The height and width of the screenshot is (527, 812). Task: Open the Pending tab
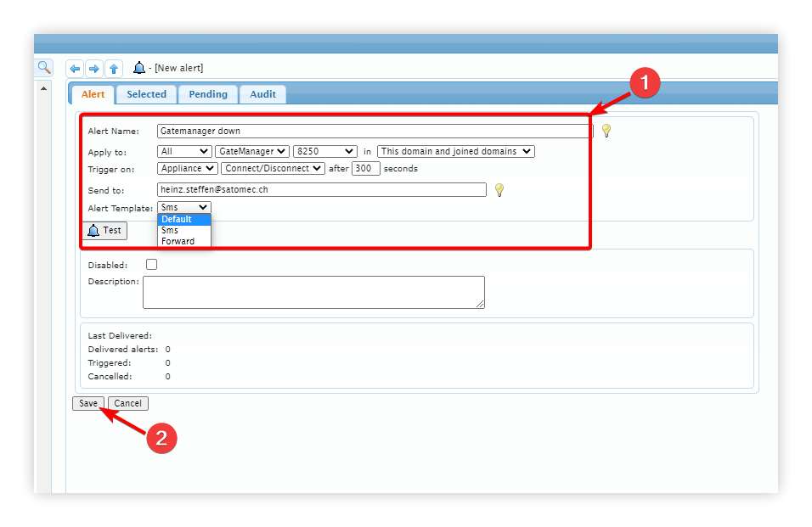point(207,94)
